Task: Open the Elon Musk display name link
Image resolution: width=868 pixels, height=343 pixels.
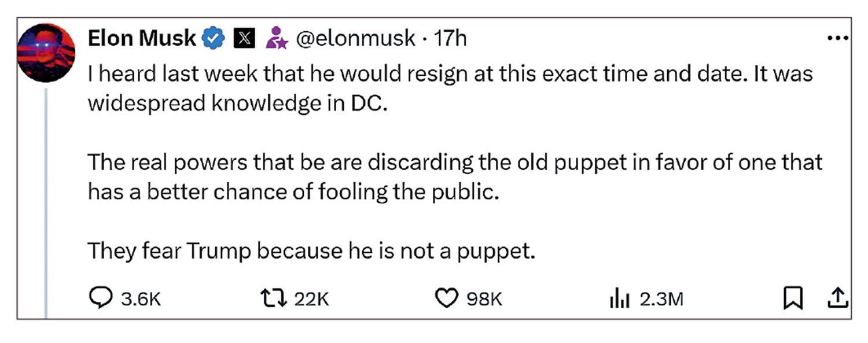Action: (x=142, y=39)
